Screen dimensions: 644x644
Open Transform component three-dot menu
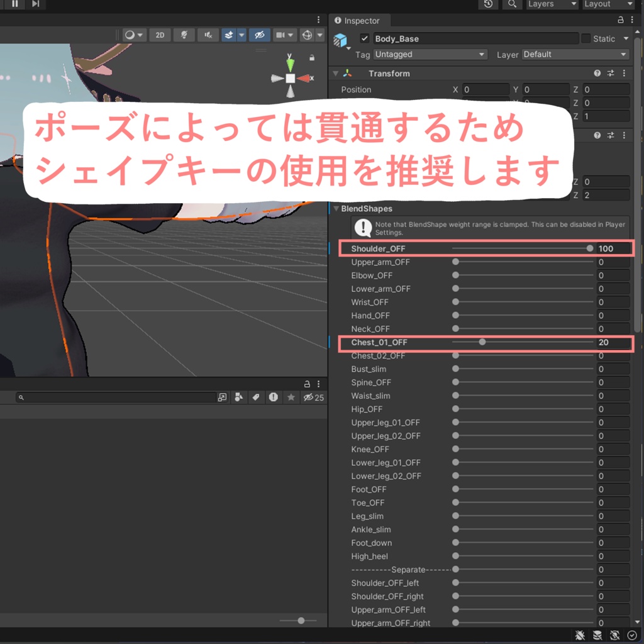625,73
